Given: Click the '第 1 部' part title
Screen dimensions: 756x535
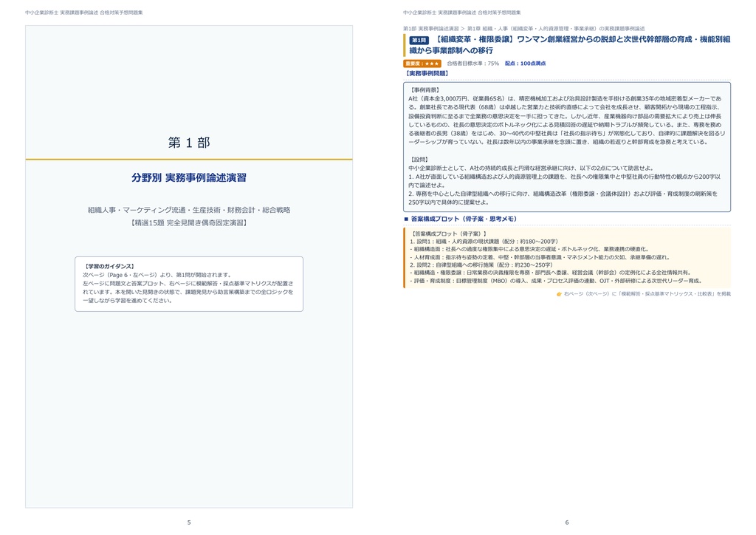Looking at the screenshot, I should point(189,143).
